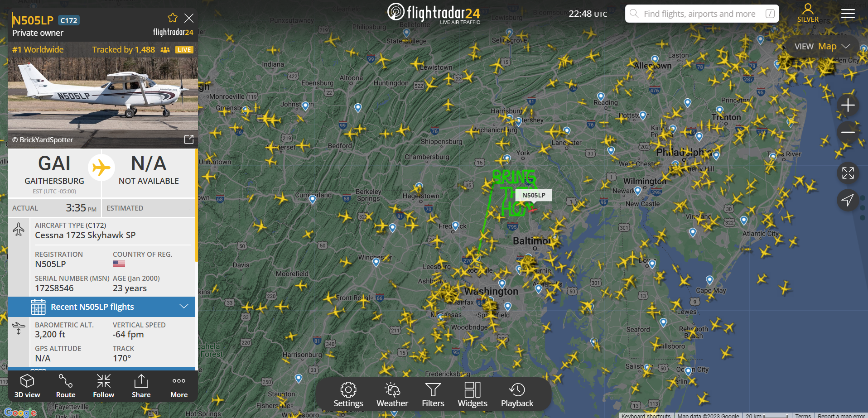Share this flight
This screenshot has width=868, height=418.
pos(141,386)
